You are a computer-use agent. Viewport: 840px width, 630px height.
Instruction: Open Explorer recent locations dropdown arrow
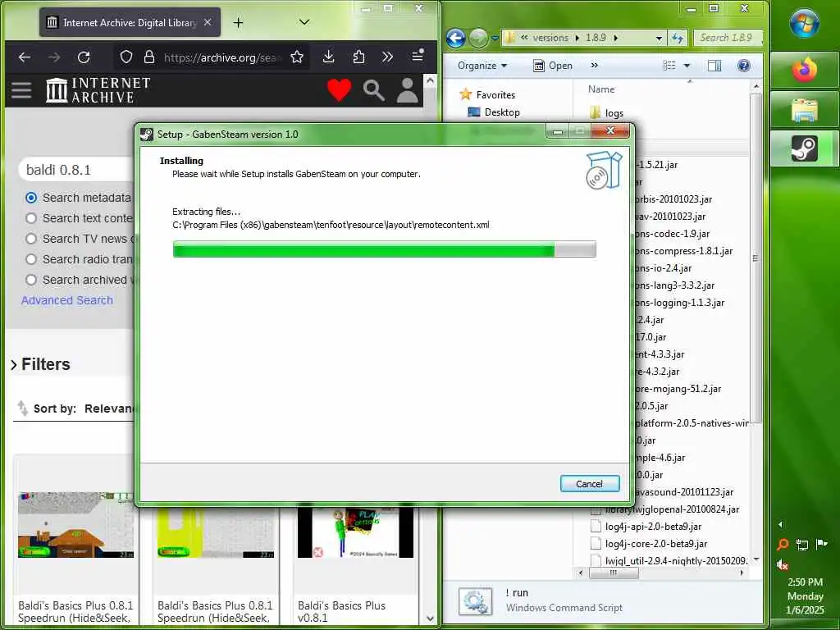click(x=495, y=38)
